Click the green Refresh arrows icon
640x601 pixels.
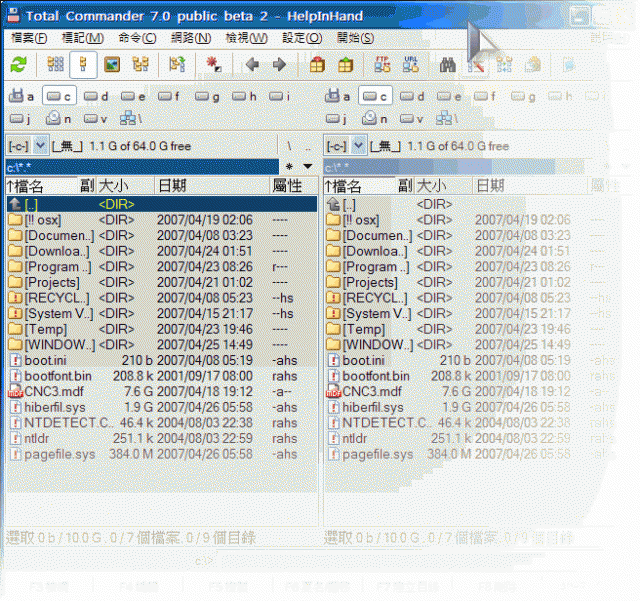pos(18,65)
